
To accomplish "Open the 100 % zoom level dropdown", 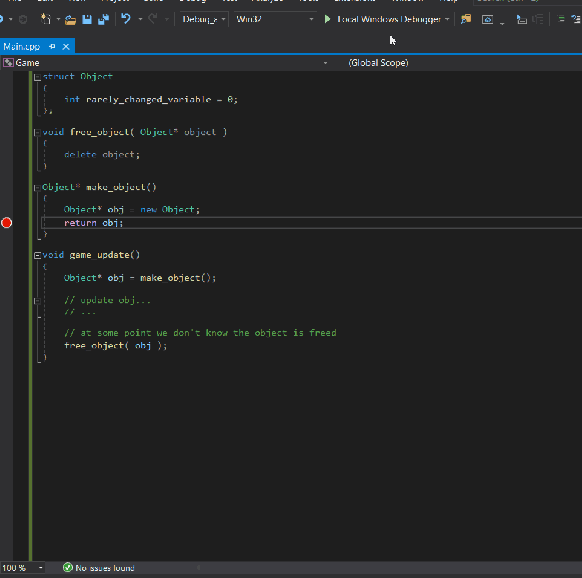I will pos(40,568).
